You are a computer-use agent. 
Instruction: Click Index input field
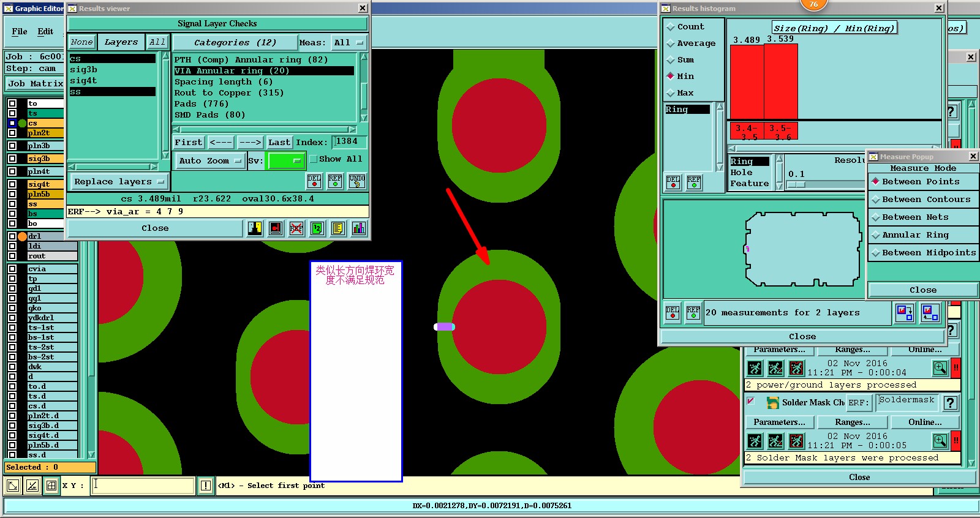click(x=350, y=142)
